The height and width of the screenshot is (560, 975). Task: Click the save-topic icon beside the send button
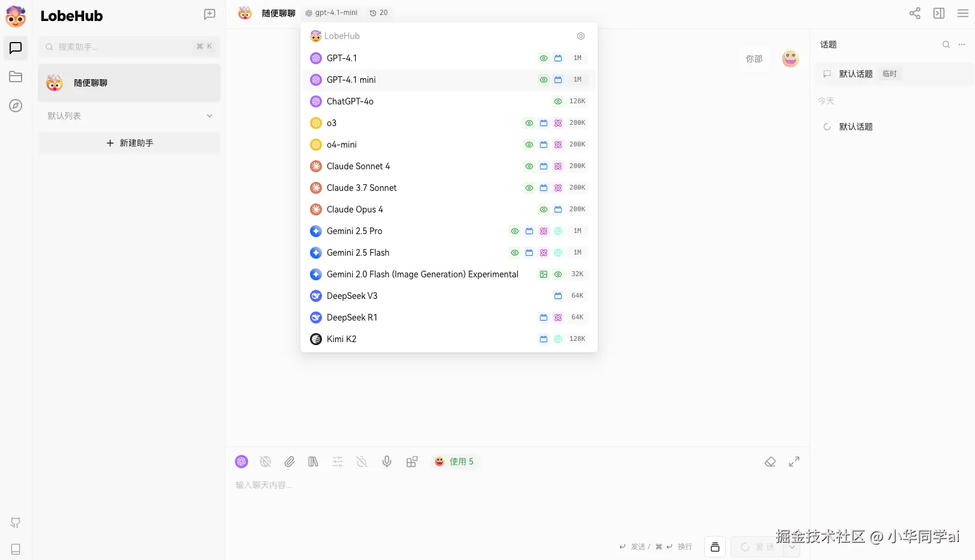[715, 547]
